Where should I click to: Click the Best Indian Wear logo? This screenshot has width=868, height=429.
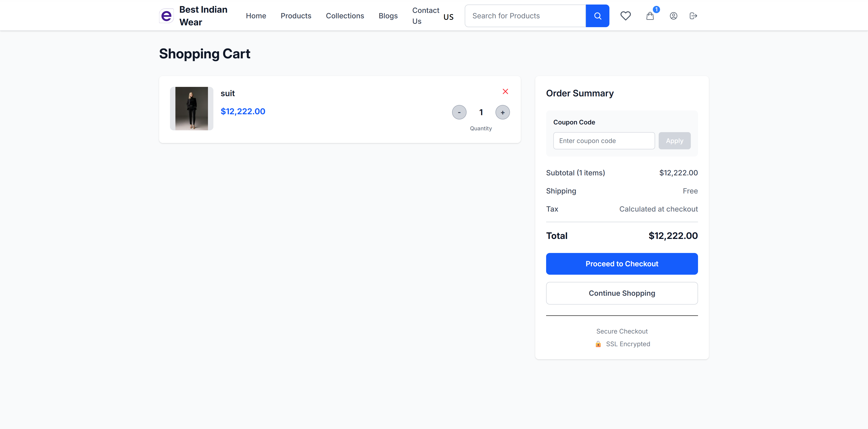[x=193, y=16]
